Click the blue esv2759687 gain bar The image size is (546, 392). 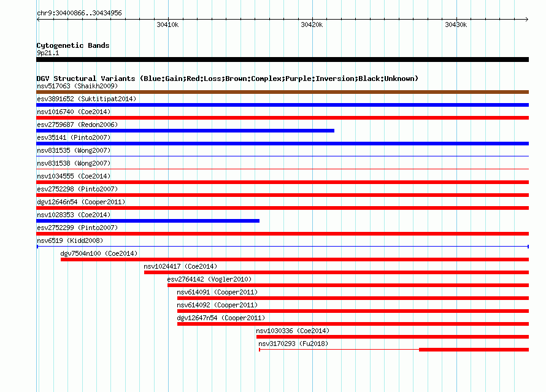pos(185,131)
